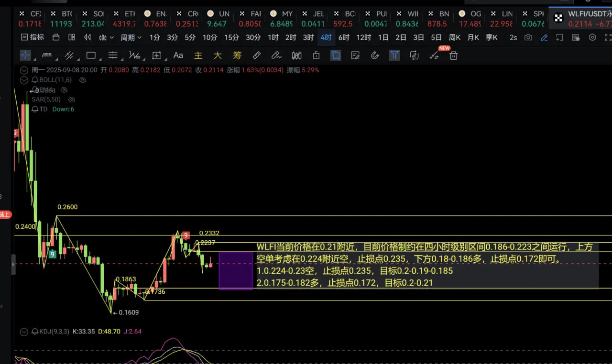Select the ruler measurement tool
The height and width of the screenshot is (364, 612).
pos(257,55)
